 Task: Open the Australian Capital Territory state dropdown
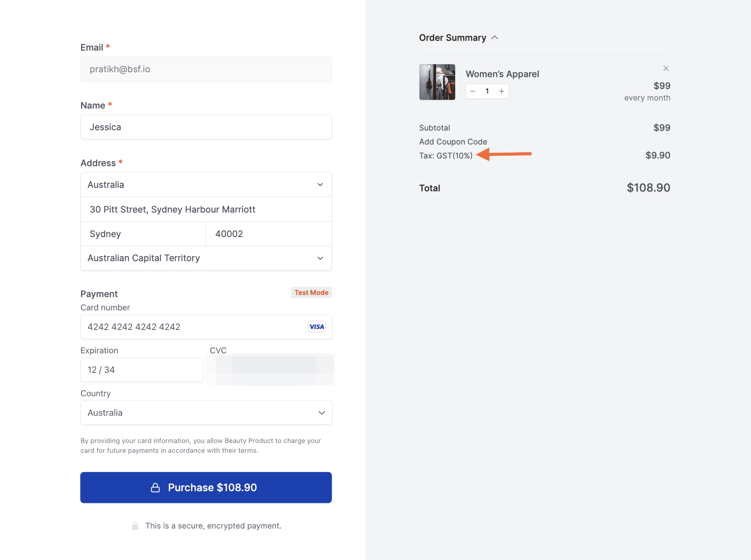coord(206,258)
